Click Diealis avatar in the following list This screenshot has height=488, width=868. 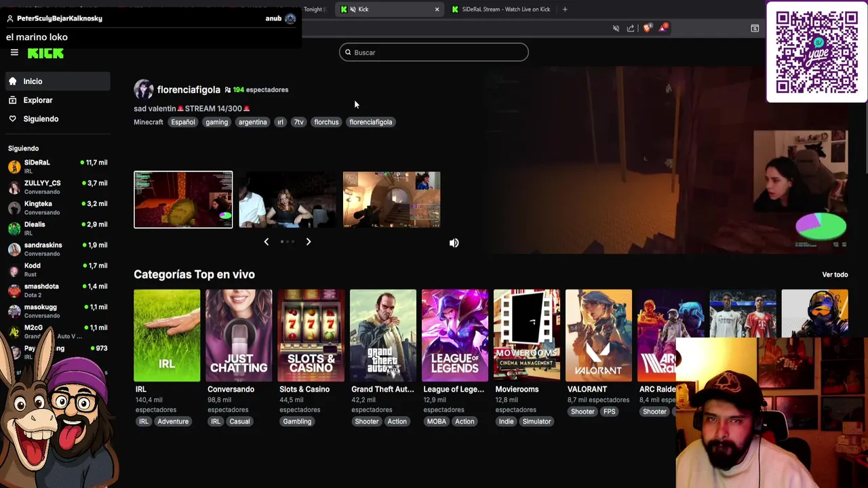[x=14, y=228]
